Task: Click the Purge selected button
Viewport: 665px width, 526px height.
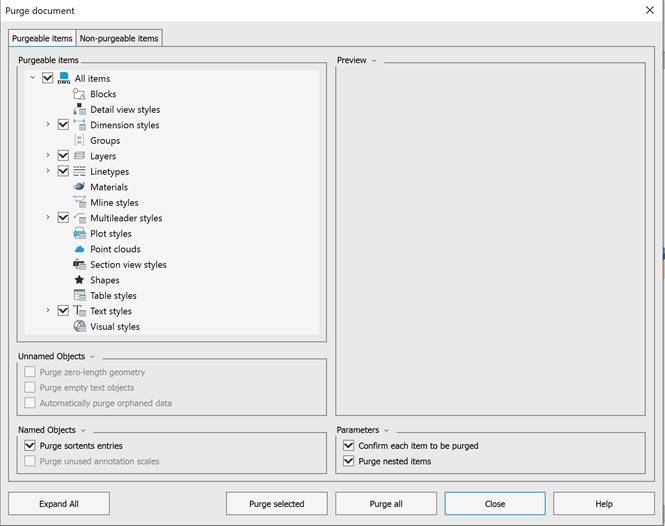Action: 277,504
